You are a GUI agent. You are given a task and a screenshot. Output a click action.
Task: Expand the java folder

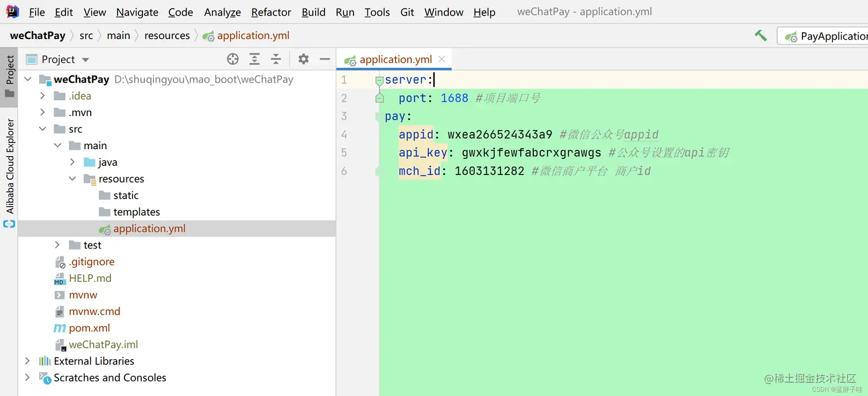[x=72, y=162]
